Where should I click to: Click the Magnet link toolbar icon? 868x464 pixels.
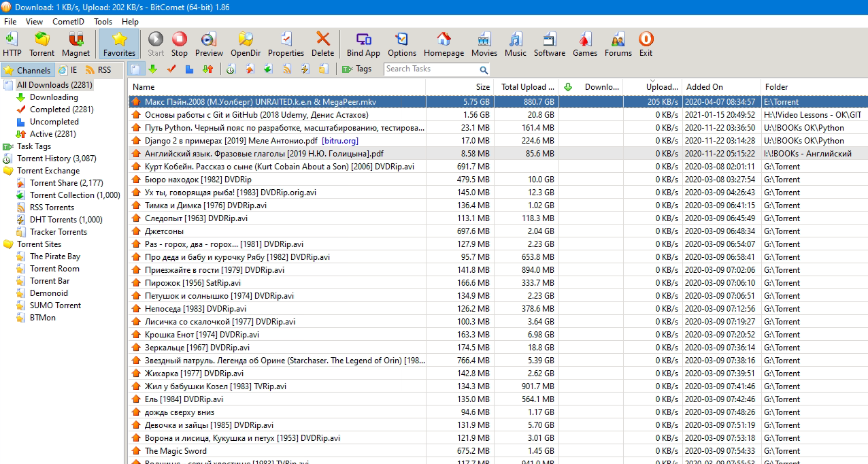(x=76, y=44)
